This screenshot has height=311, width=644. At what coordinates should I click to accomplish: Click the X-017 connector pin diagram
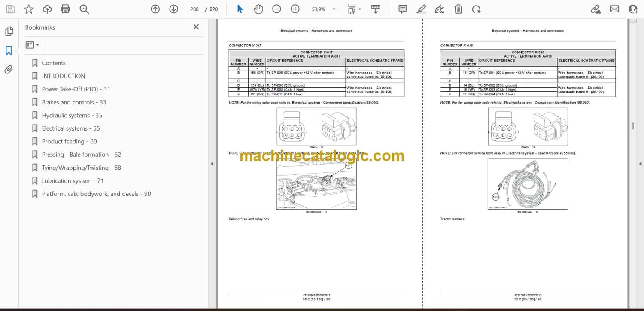tap(316, 126)
